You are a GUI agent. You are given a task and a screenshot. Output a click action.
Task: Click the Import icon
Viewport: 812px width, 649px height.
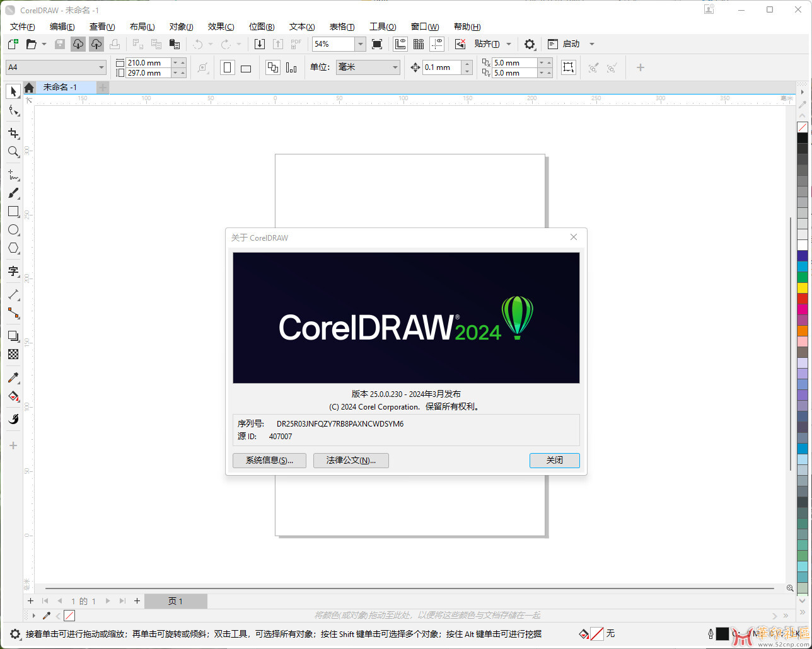(260, 44)
